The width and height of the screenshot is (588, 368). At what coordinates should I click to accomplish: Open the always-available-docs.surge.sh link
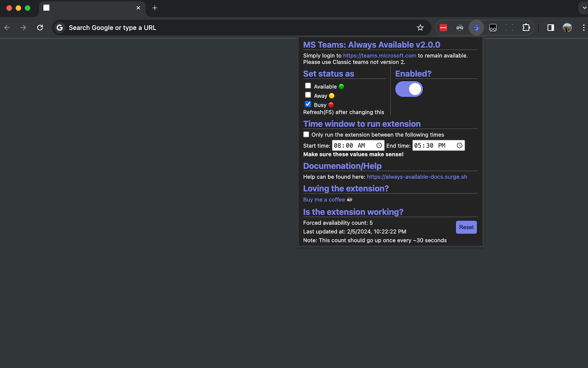[417, 177]
